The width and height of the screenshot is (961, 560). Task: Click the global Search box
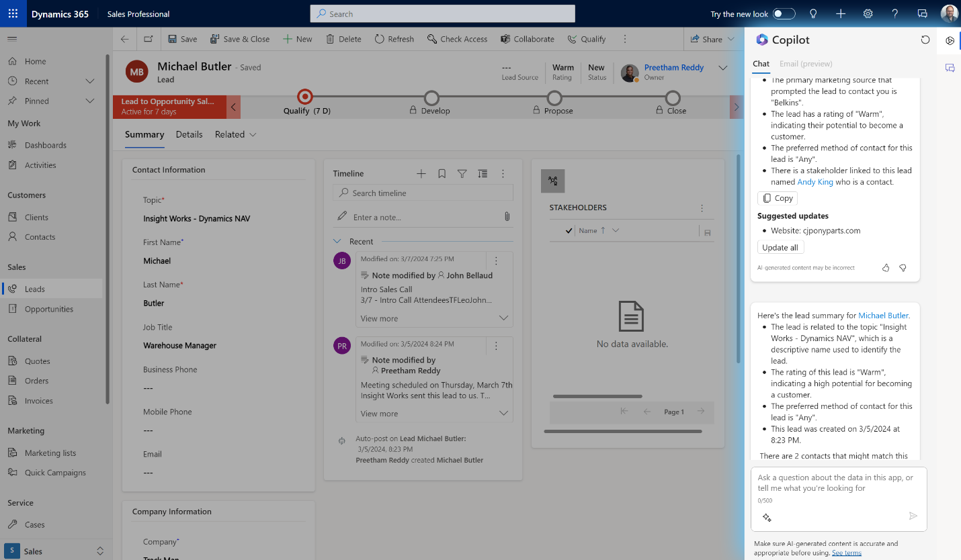click(x=442, y=13)
